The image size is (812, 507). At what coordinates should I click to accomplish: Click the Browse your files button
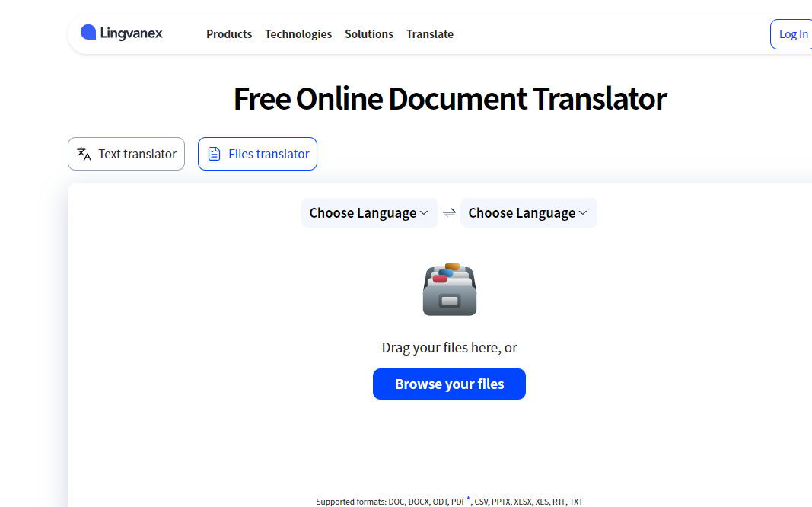click(x=449, y=384)
